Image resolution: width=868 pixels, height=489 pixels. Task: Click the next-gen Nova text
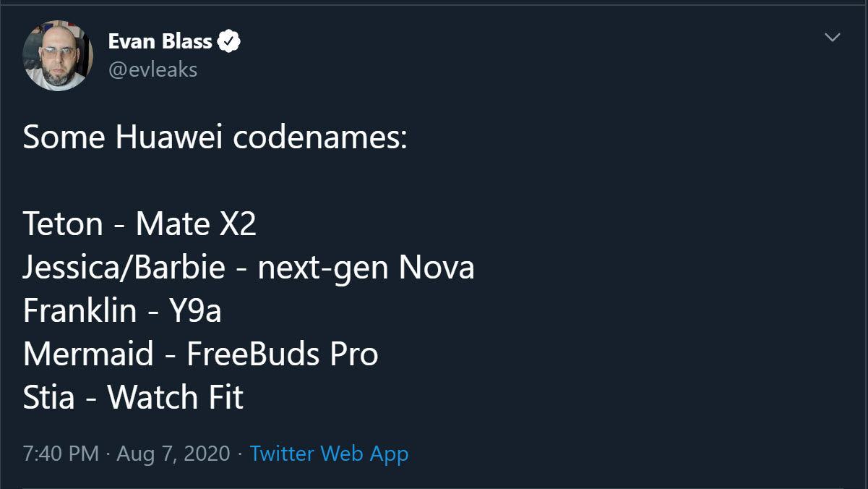[366, 268]
